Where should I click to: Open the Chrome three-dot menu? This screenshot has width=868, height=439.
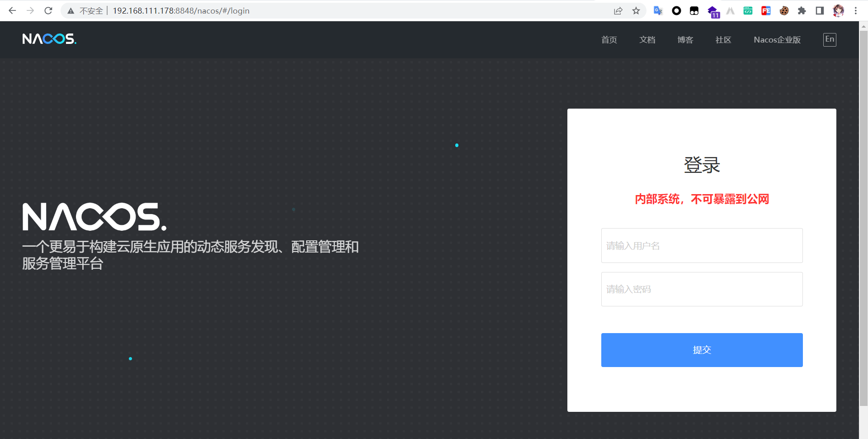click(x=855, y=11)
